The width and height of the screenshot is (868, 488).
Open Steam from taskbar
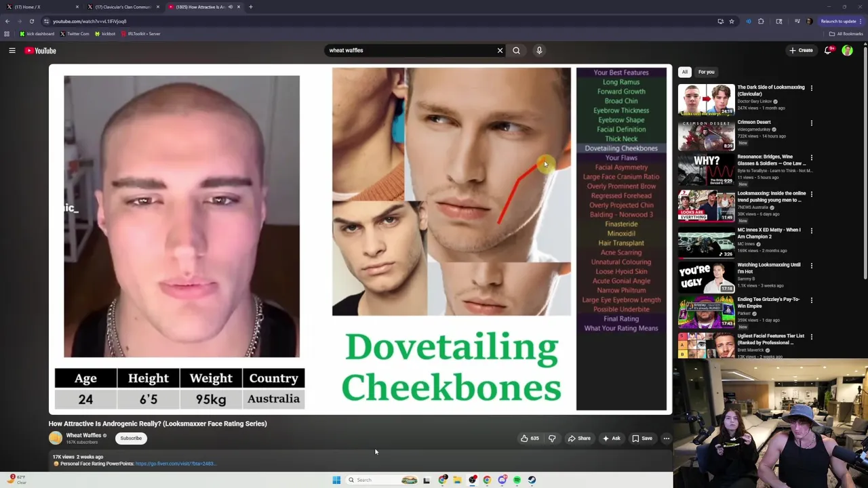tap(532, 480)
